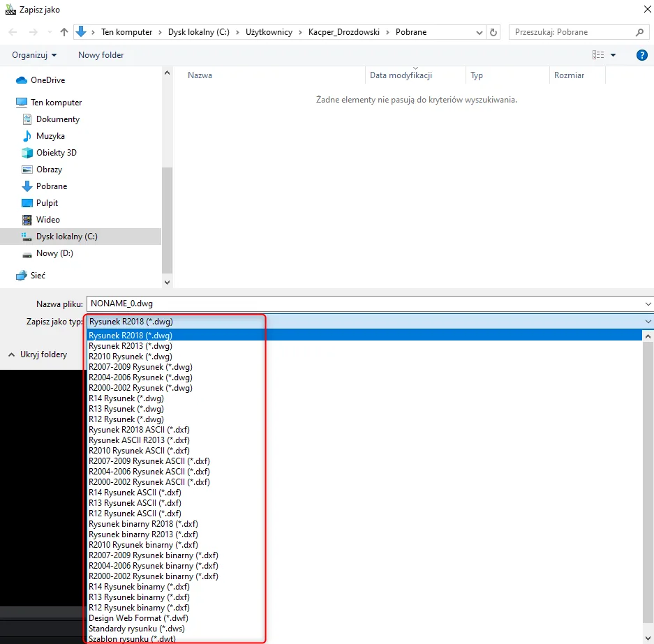Open the Organizuj menu
Viewport: 654px width, 644px height.
coord(34,55)
